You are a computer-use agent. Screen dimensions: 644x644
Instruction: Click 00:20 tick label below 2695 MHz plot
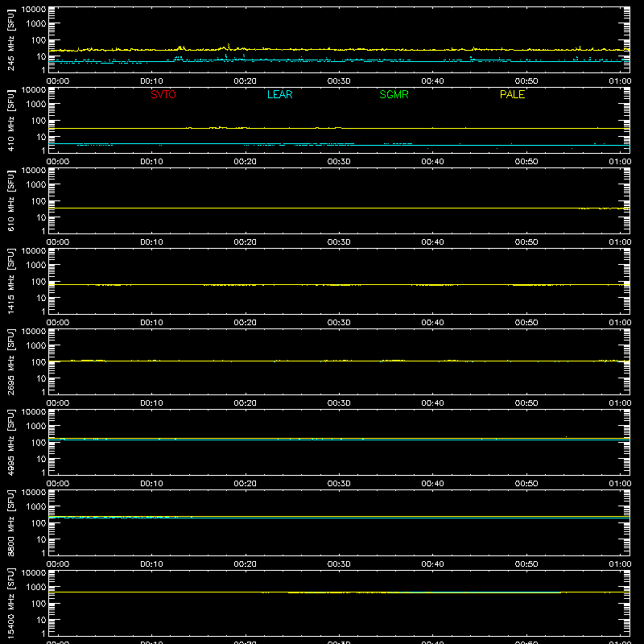click(x=246, y=403)
